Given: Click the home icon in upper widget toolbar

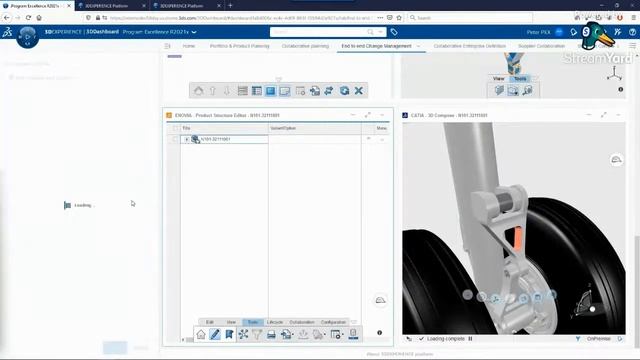Looking at the screenshot, I should point(199,91).
